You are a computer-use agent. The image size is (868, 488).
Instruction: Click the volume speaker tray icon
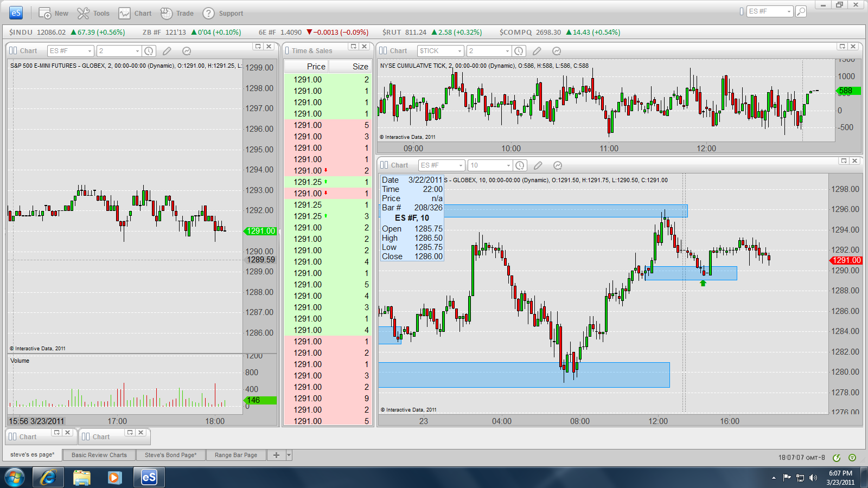(x=813, y=478)
